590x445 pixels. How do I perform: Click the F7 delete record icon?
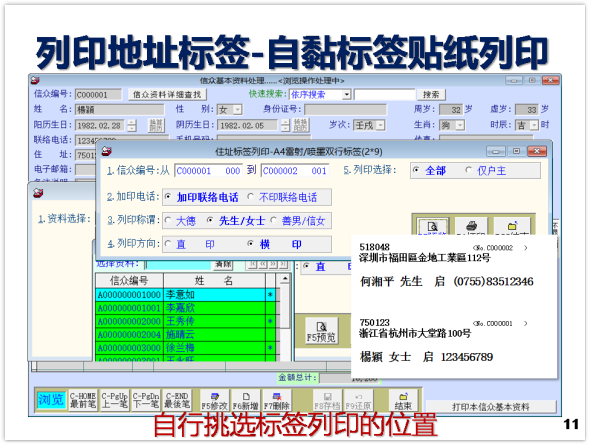277,400
